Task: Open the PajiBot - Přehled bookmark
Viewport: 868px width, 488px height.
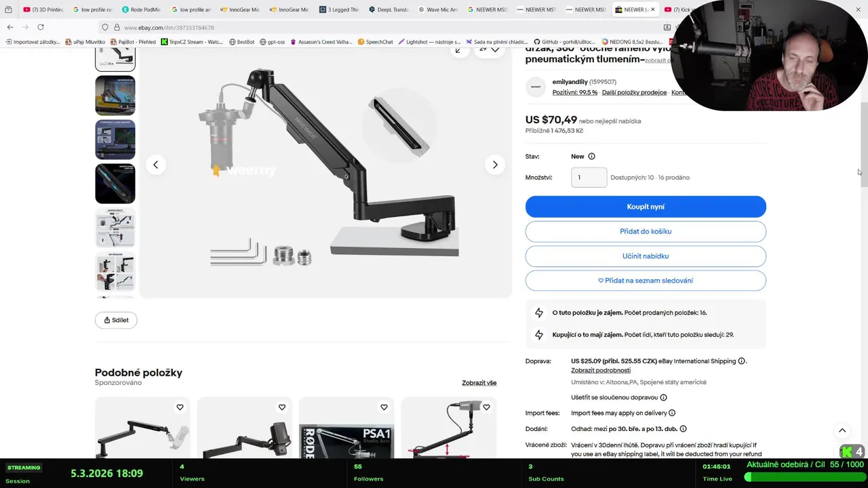Action: click(x=133, y=42)
